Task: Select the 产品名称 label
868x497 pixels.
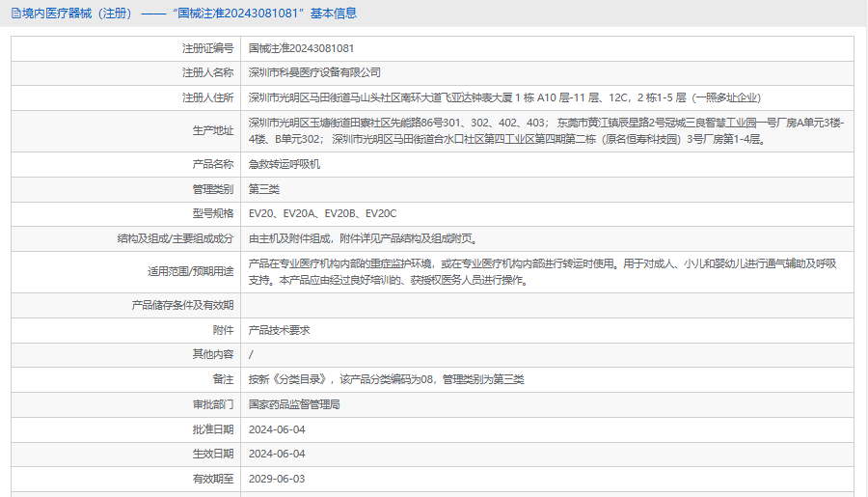Action: [x=213, y=165]
